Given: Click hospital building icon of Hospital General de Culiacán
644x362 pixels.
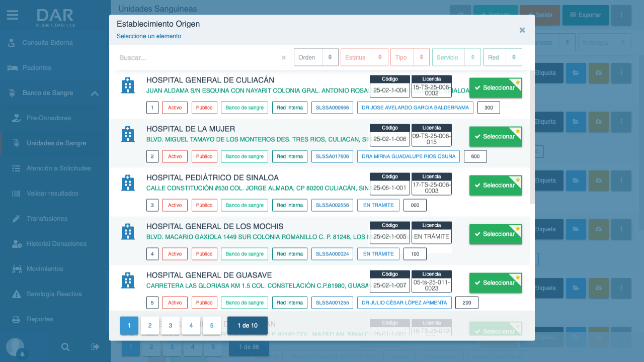Looking at the screenshot, I should (128, 85).
